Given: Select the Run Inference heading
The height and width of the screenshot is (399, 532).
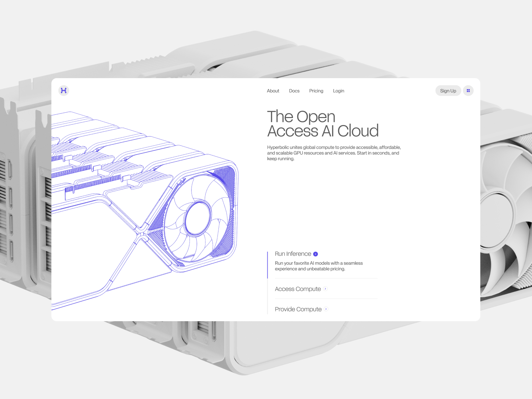Looking at the screenshot, I should (x=293, y=254).
